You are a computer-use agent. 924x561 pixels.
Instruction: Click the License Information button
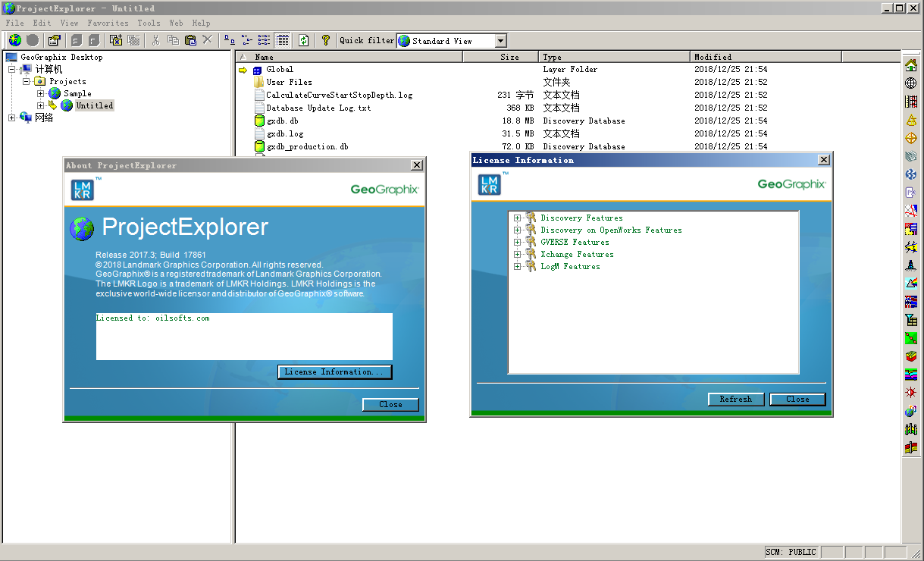point(335,371)
